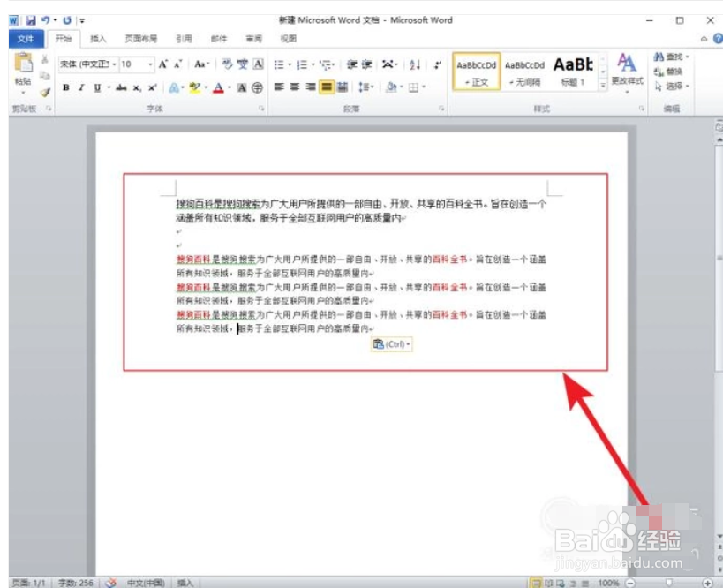723x588 pixels.
Task: Open the font size 10 dropdown
Action: coord(150,64)
